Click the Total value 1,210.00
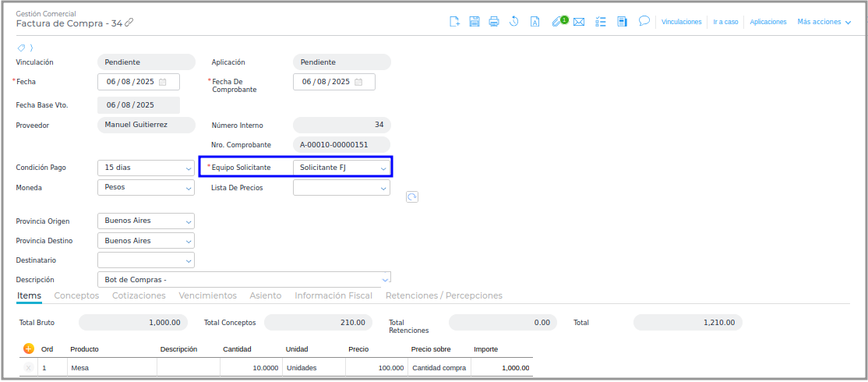Viewport: 868px width, 382px height. pyautogui.click(x=688, y=323)
